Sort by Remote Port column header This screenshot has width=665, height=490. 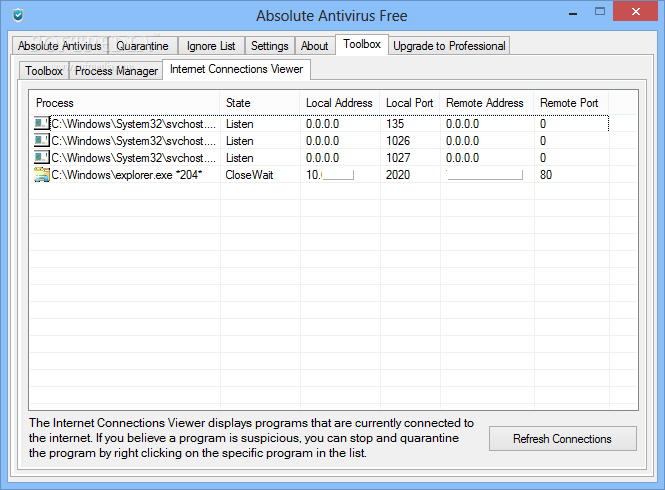click(571, 103)
